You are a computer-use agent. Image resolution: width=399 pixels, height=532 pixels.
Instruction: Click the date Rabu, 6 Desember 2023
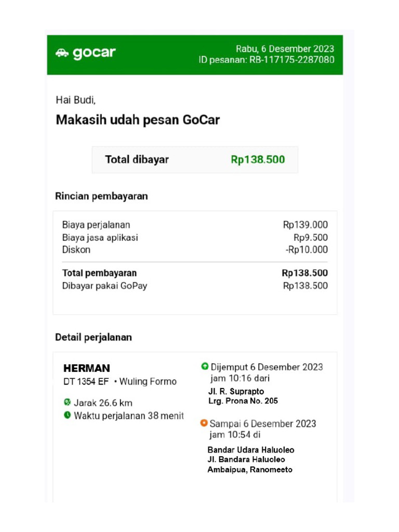285,49
